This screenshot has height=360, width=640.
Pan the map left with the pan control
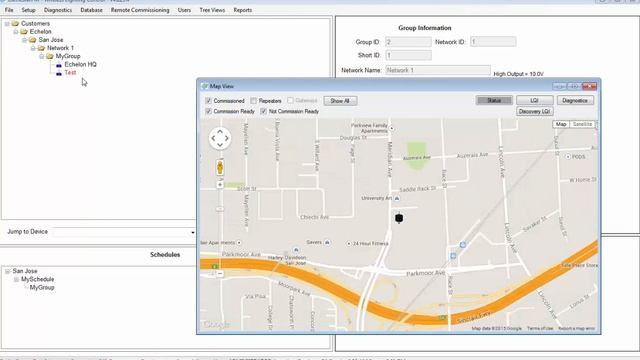click(x=213, y=138)
